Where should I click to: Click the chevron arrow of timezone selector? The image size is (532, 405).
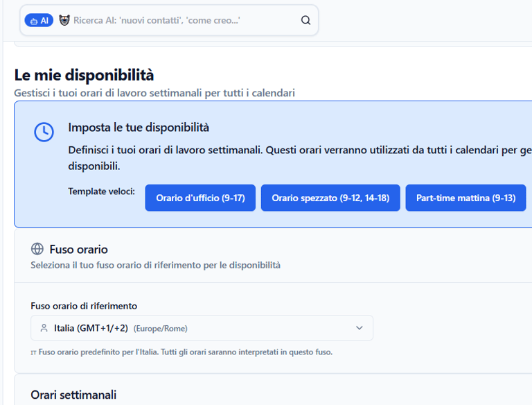click(360, 328)
